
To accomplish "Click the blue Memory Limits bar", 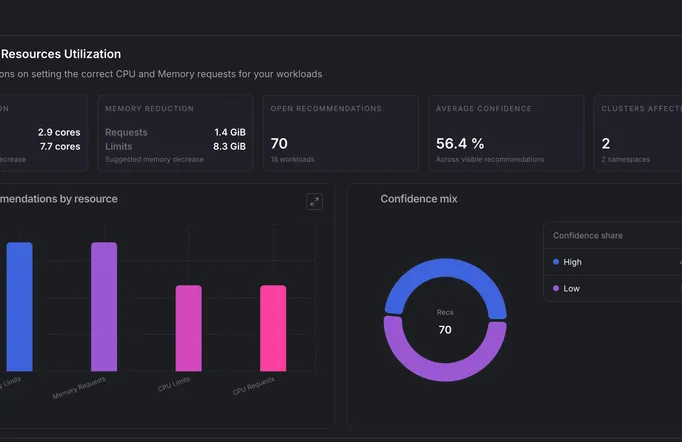I will coord(19,307).
